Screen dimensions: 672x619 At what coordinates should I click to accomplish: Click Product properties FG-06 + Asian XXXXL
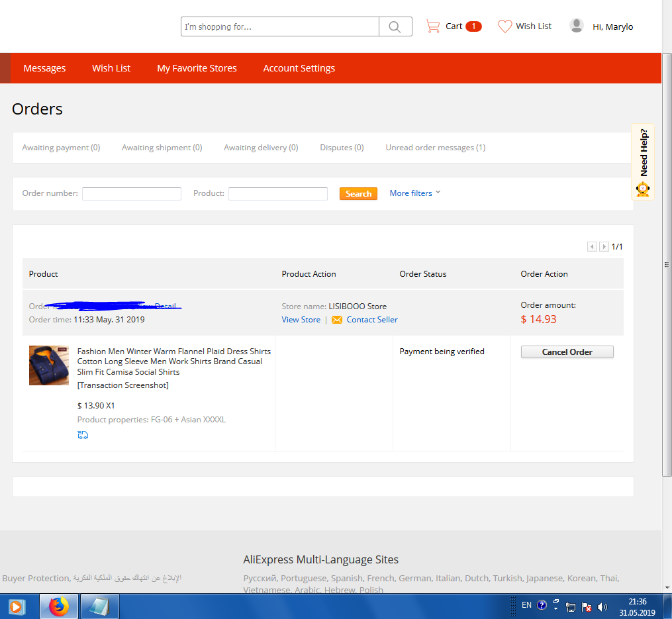pos(152,420)
